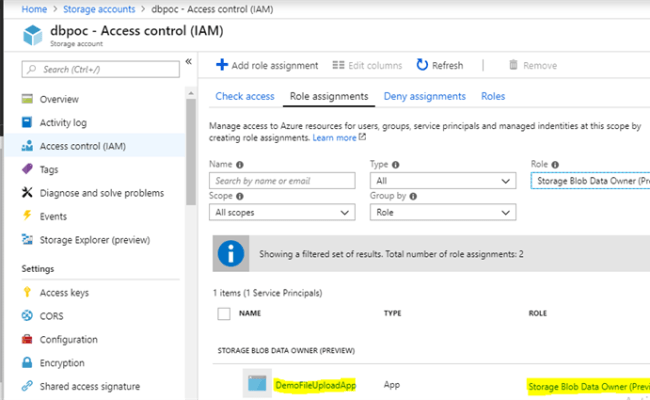Open the Group by dropdown showing Role
Image resolution: width=650 pixels, height=400 pixels.
[x=443, y=212]
